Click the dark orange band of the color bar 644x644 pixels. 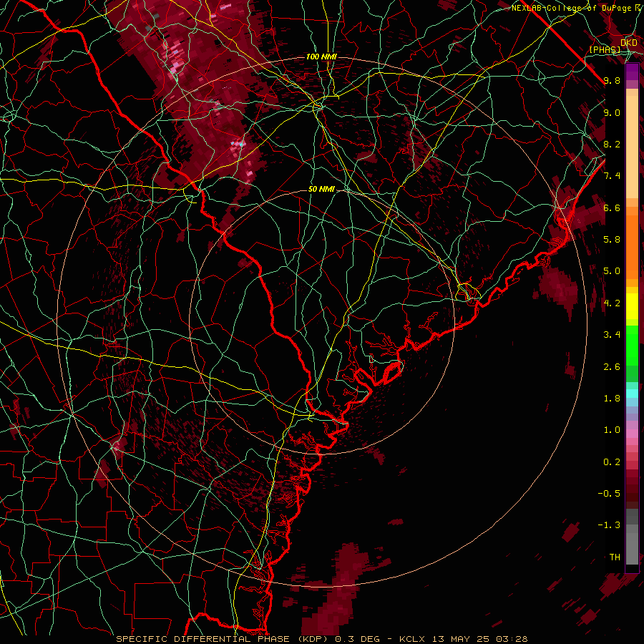632,248
